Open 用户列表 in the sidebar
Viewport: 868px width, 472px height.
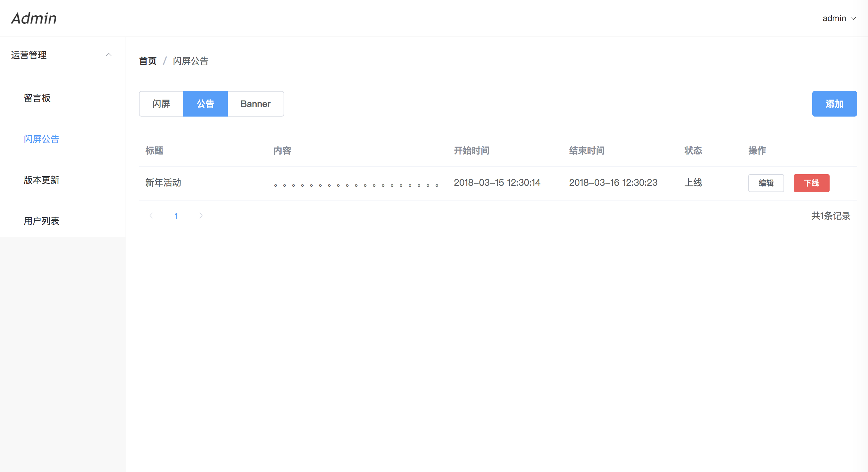click(41, 221)
